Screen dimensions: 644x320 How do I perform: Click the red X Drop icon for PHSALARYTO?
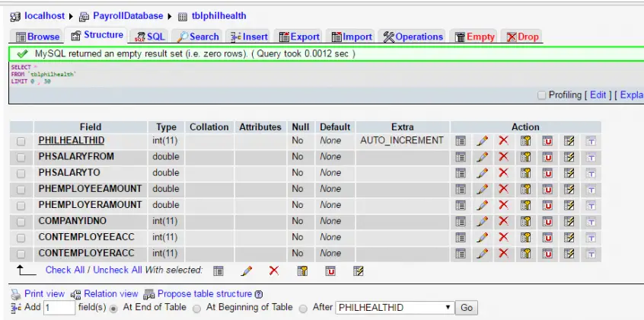pyautogui.click(x=503, y=172)
